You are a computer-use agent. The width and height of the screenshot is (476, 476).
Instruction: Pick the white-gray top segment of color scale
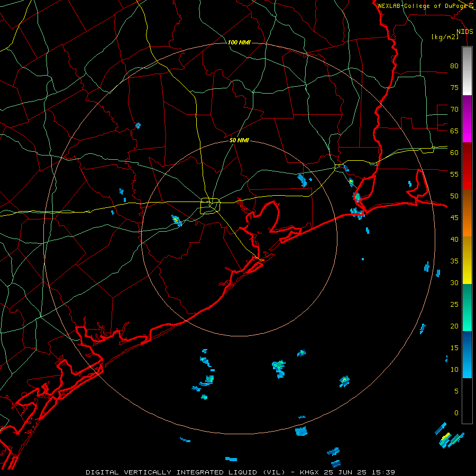click(x=467, y=71)
